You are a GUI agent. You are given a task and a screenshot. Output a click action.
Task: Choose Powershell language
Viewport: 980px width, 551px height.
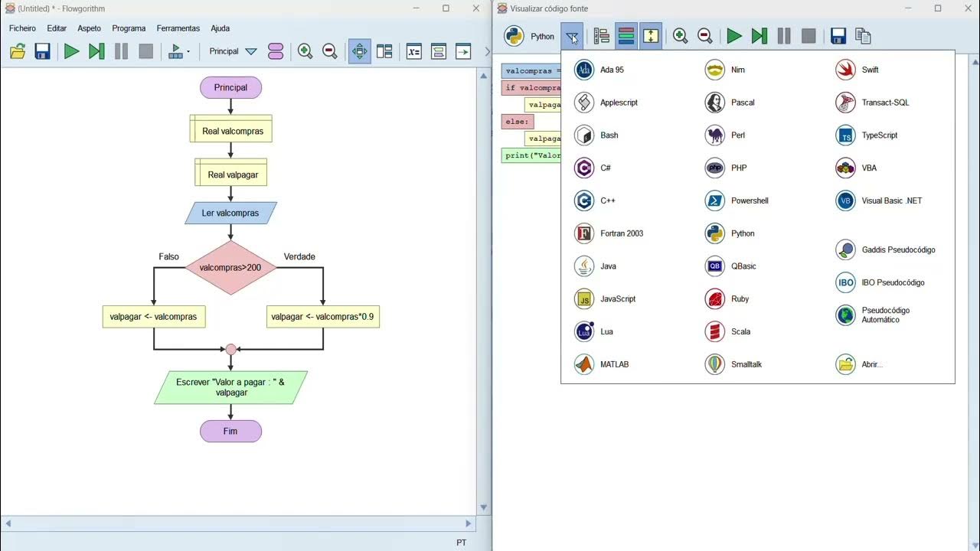(x=737, y=201)
